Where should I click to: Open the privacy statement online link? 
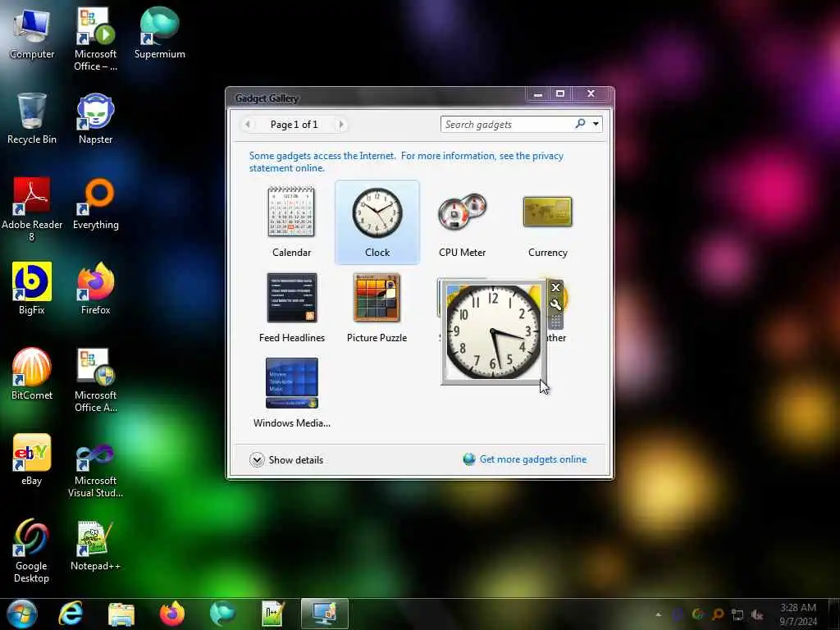[406, 162]
